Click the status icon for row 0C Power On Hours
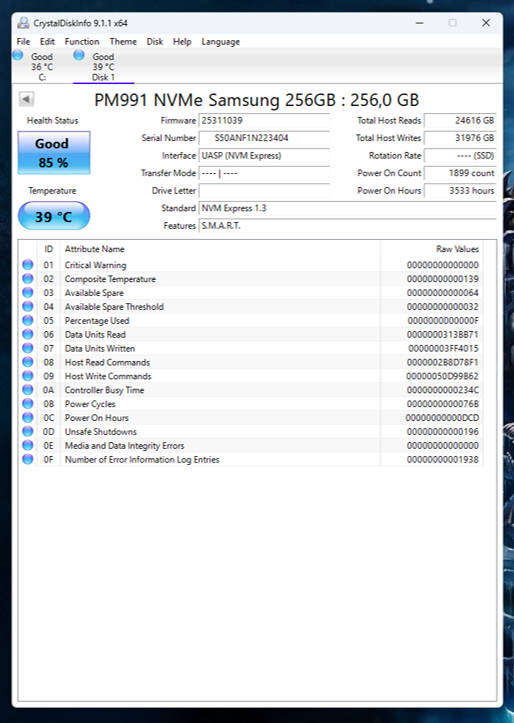This screenshot has height=723, width=514. pos(28,417)
